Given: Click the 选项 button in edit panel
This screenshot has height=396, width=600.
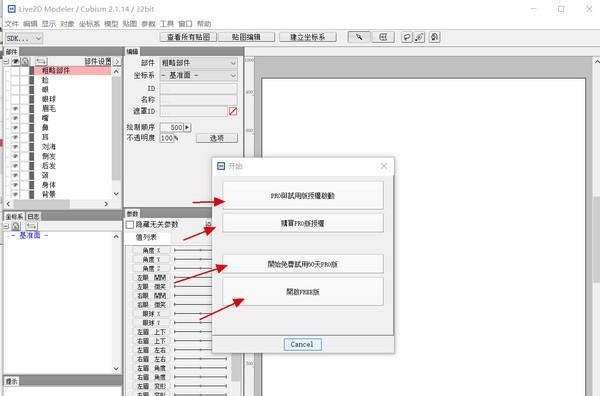Looking at the screenshot, I should click(x=217, y=138).
